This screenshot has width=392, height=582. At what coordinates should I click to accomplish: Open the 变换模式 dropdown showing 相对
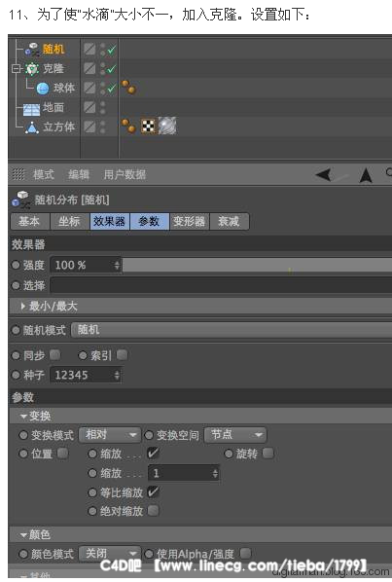(110, 435)
